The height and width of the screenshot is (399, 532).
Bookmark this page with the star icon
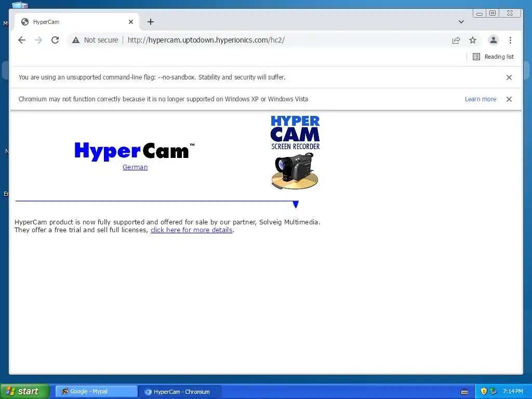click(x=473, y=40)
